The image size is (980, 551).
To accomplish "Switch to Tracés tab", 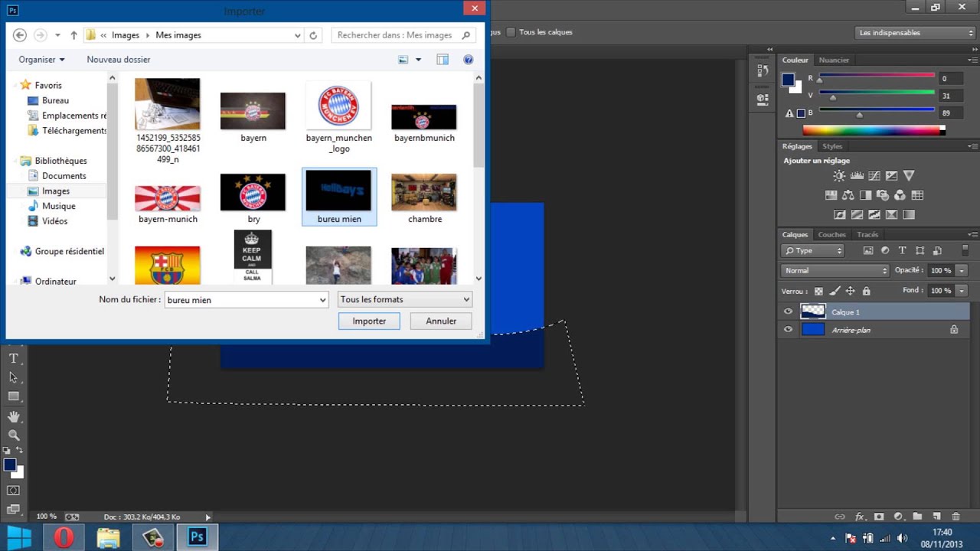I will tap(867, 235).
